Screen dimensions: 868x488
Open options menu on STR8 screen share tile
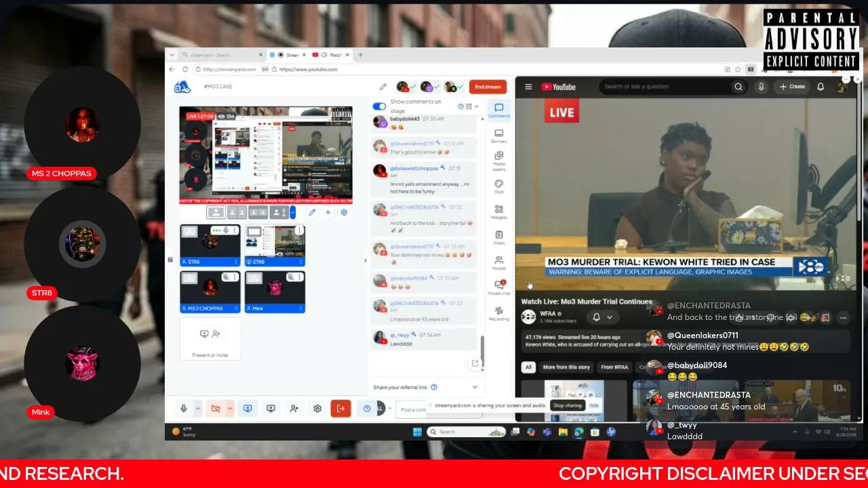(x=300, y=230)
